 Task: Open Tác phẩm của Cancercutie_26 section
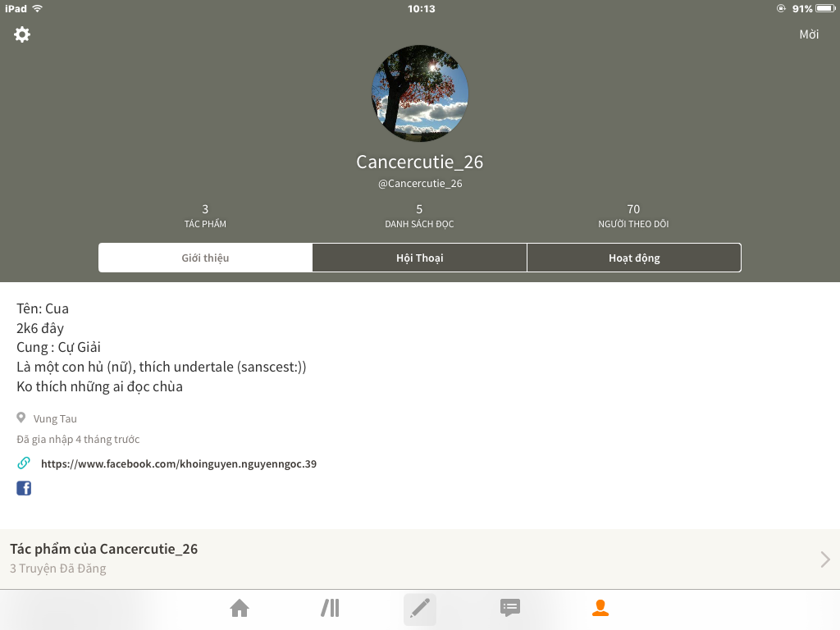pos(420,559)
